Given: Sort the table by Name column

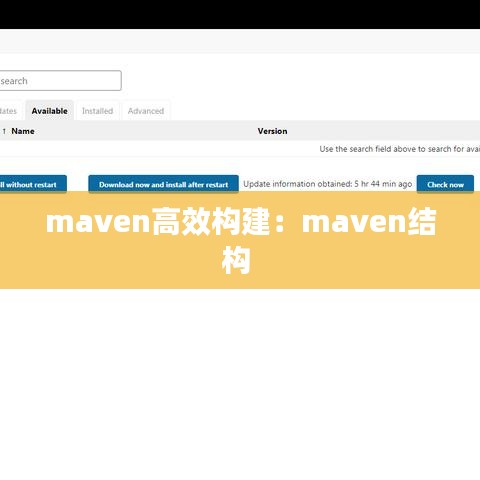Looking at the screenshot, I should [23, 131].
